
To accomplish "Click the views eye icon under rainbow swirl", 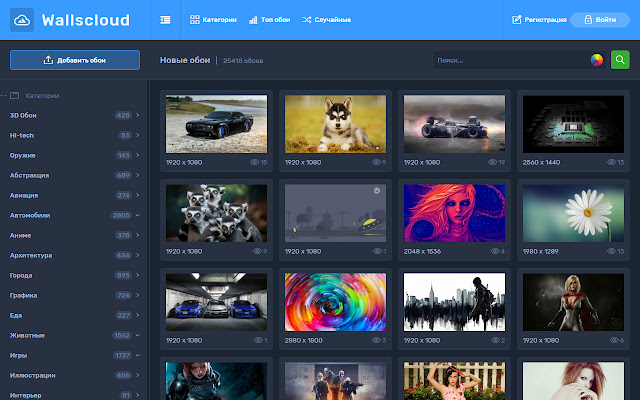I will tap(376, 340).
